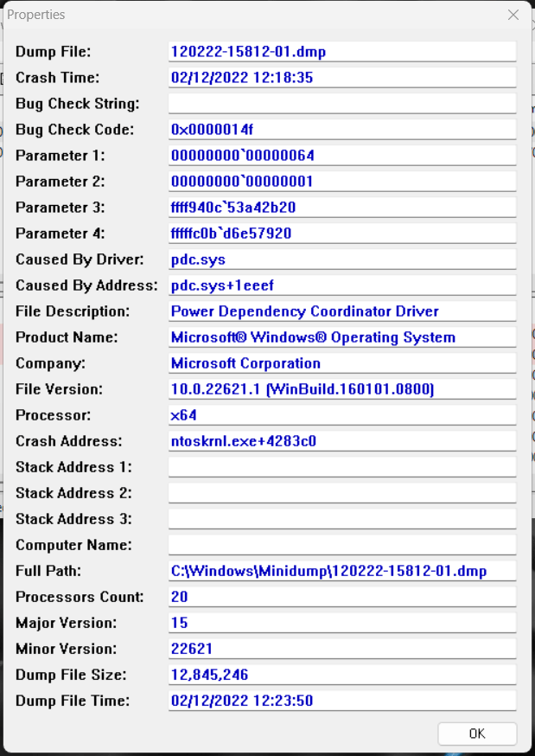Click the "Product Name:" label
Screen dimensions: 535x756
67,337
